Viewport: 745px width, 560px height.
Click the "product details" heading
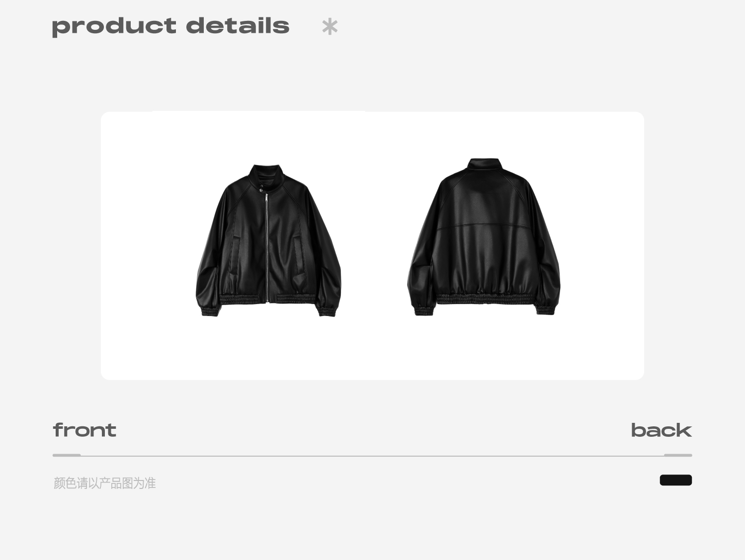(170, 26)
